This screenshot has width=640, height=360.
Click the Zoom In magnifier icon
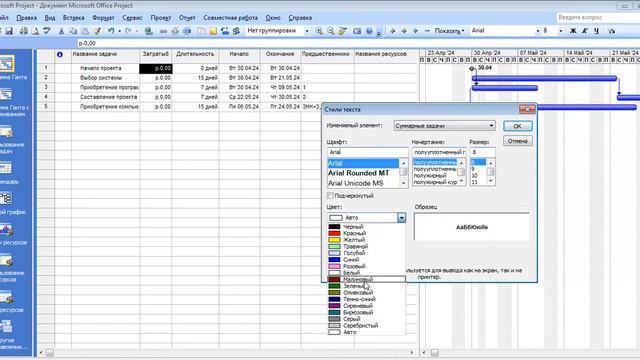tap(319, 31)
